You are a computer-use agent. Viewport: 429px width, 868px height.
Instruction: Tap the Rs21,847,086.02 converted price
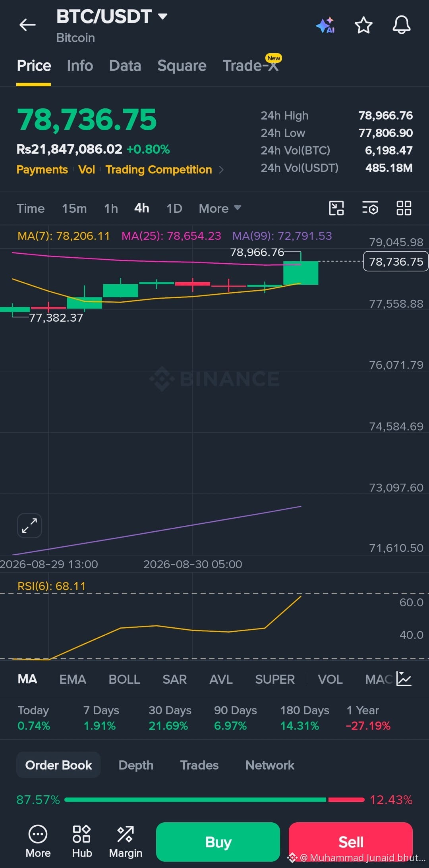point(70,149)
